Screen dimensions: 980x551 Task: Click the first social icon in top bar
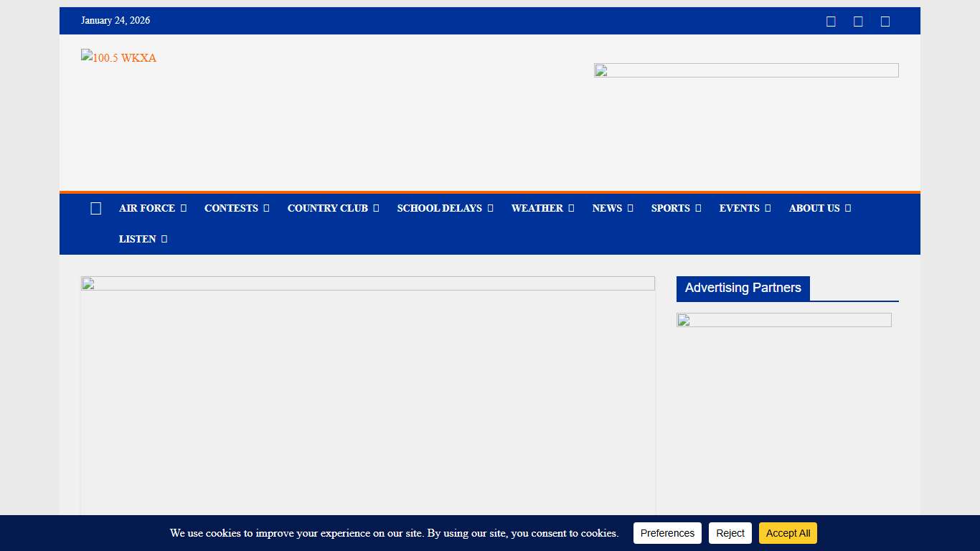831,22
